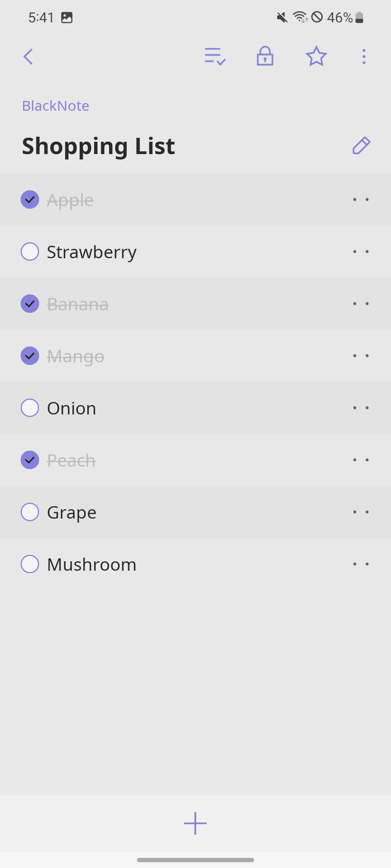Show more options for Mushroom
This screenshot has height=868, width=391.
(x=361, y=564)
